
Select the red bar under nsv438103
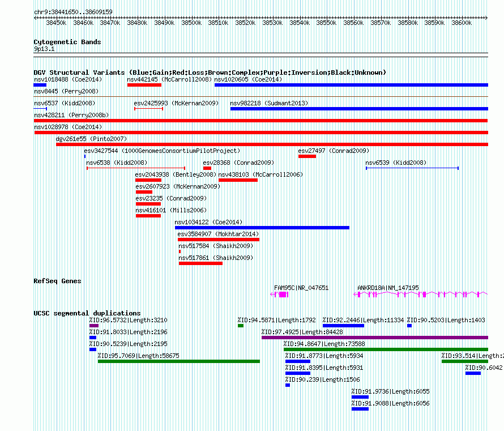[x=238, y=180]
